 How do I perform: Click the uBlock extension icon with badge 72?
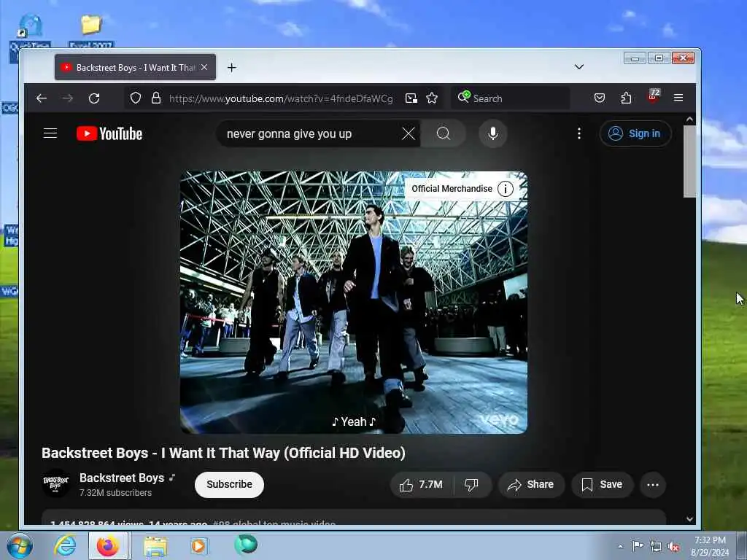click(654, 96)
